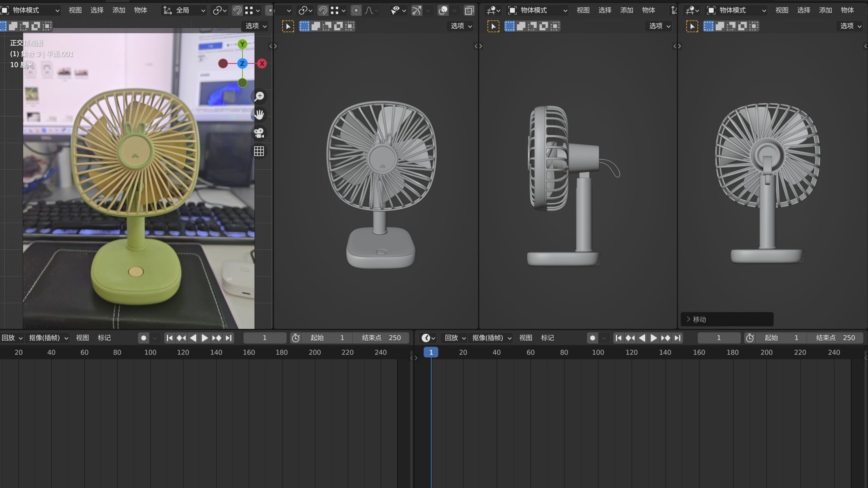Enable proportional editing in the header
The height and width of the screenshot is (488, 868).
point(356,10)
